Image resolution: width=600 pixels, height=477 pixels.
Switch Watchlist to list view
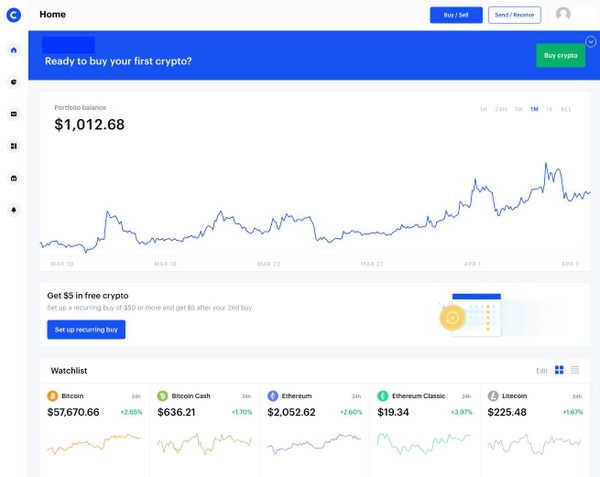(x=575, y=370)
